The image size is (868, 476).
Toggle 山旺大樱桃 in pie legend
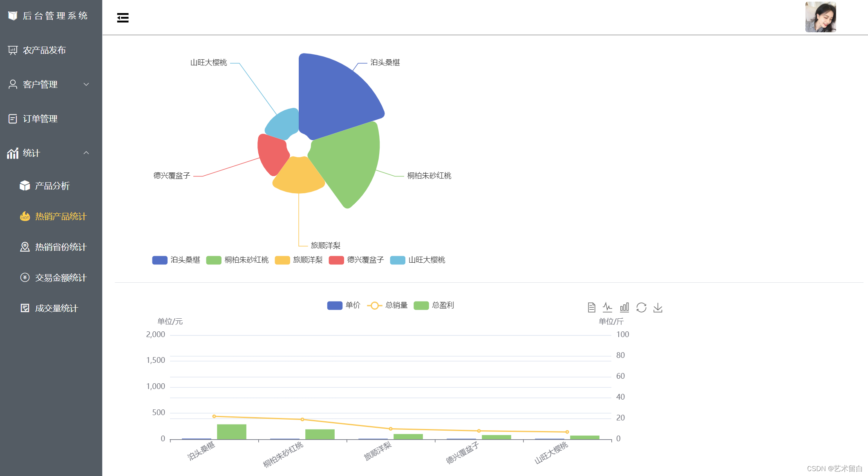tap(418, 260)
